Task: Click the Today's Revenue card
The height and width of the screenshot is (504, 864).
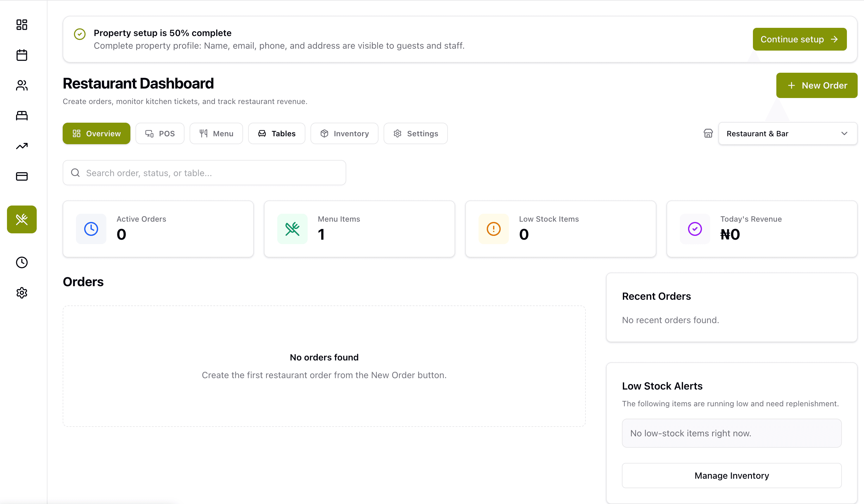Action: point(762,229)
